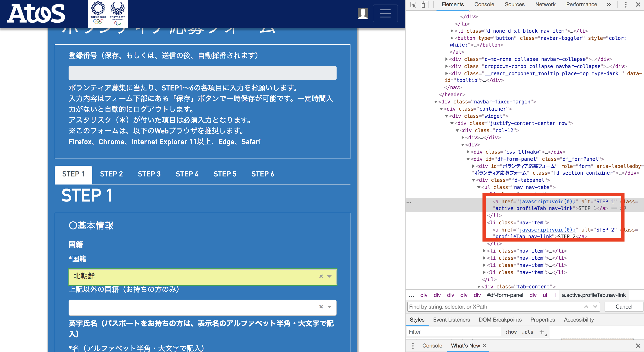
Task: Click the new style rule plus icon
Action: point(542,332)
